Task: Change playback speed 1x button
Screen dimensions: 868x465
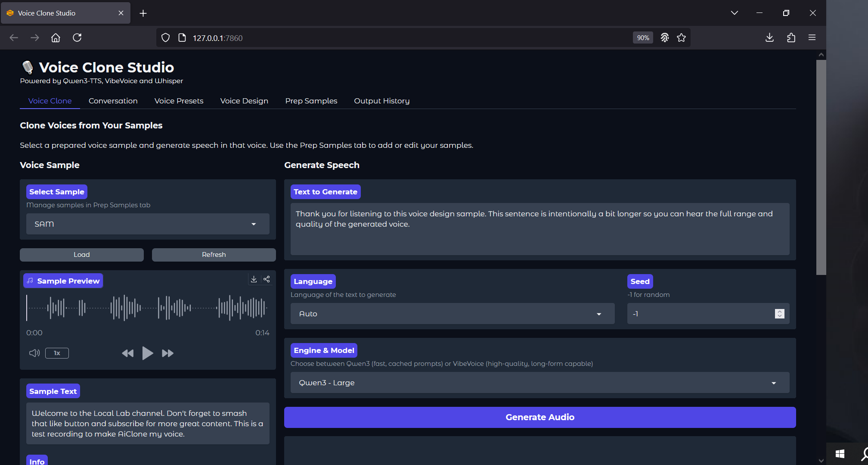Action: pyautogui.click(x=57, y=353)
